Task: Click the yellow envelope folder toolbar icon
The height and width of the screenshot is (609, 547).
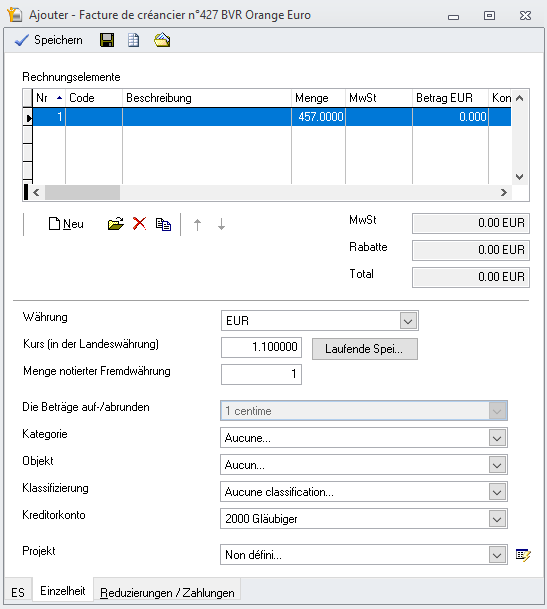Action: coord(162,40)
